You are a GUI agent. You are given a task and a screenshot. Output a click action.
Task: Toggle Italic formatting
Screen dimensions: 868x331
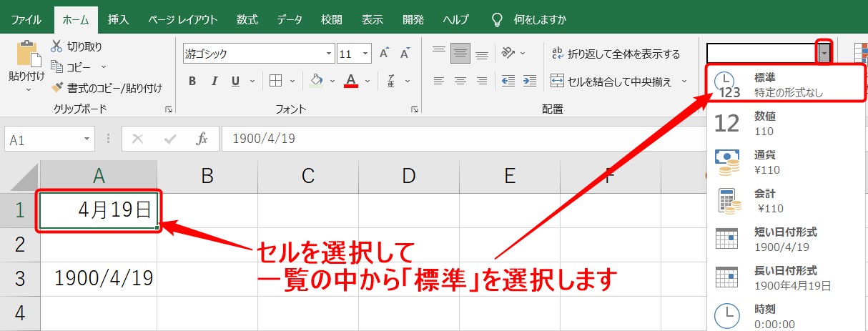(x=213, y=81)
